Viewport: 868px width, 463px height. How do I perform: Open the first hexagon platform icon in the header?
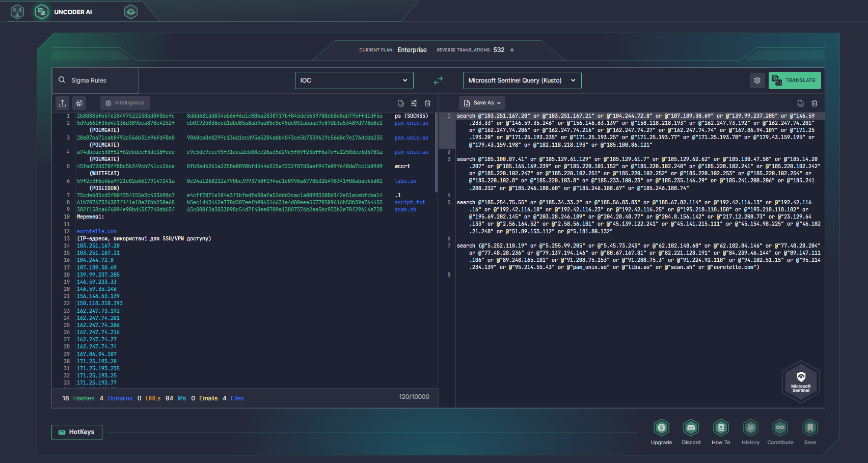pyautogui.click(x=17, y=12)
